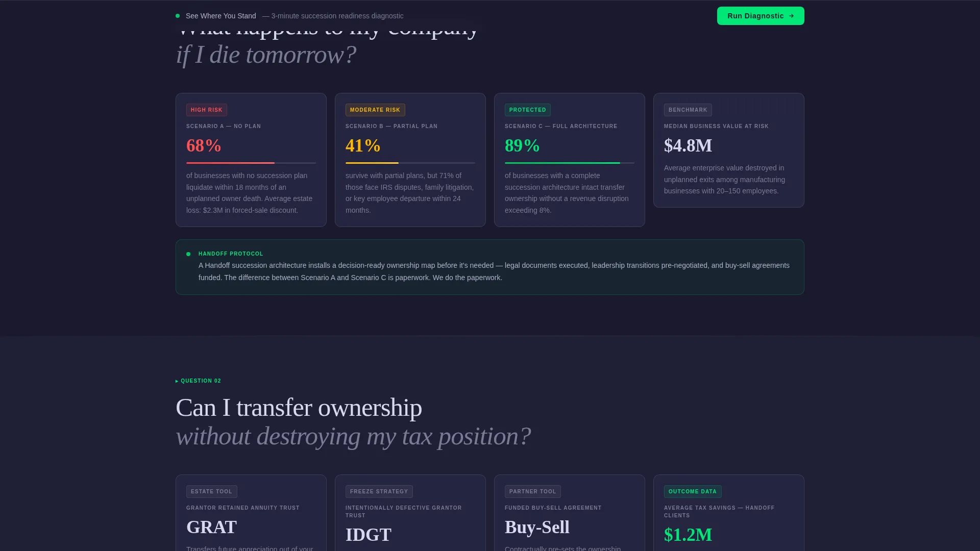Click the MODERATE RISK badge
Image resolution: width=980 pixels, height=551 pixels.
375,110
